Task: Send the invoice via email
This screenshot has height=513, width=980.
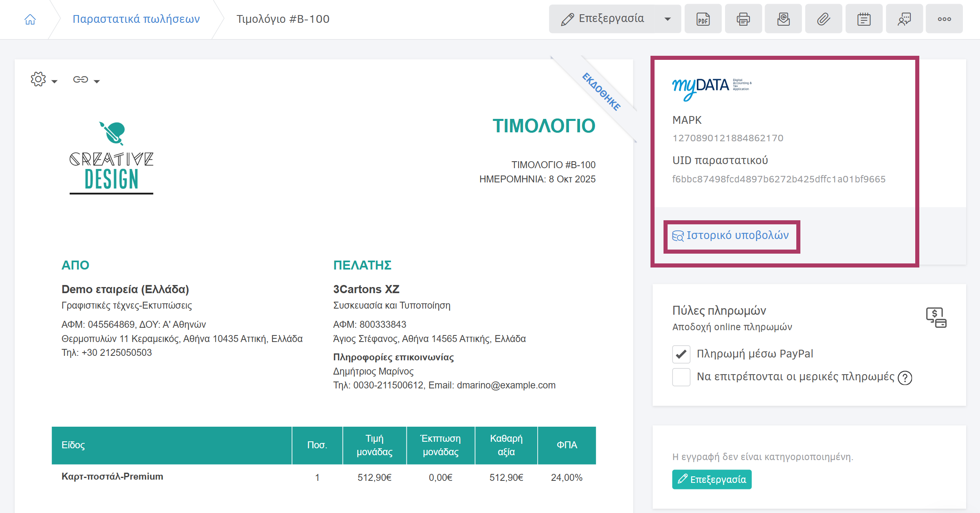Action: 783,19
